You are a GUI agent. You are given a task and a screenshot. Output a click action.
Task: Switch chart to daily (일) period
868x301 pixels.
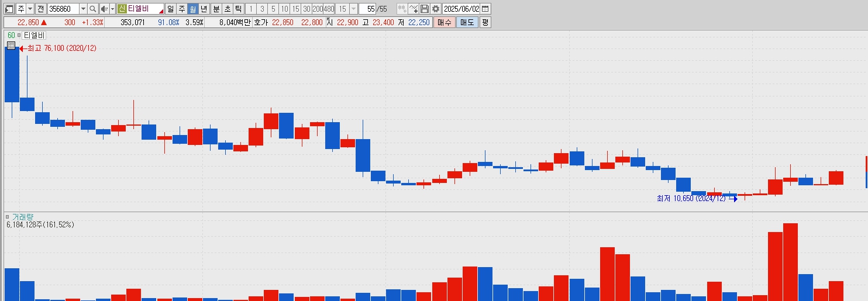(170, 9)
